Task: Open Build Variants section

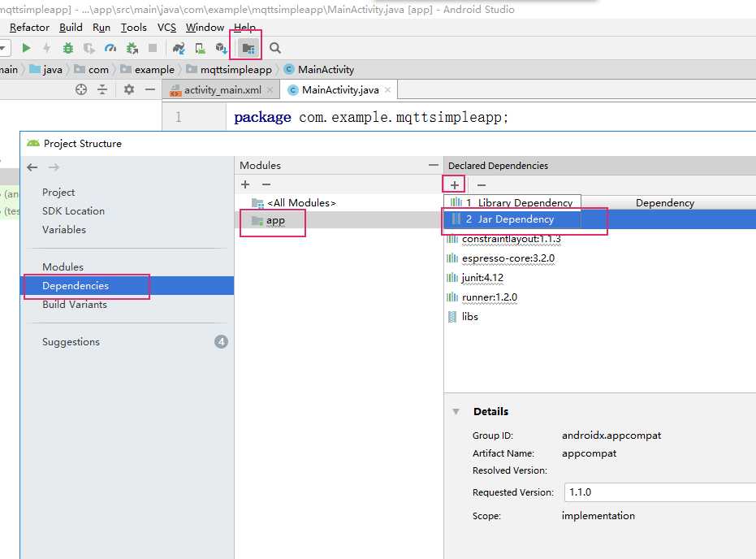Action: click(75, 305)
